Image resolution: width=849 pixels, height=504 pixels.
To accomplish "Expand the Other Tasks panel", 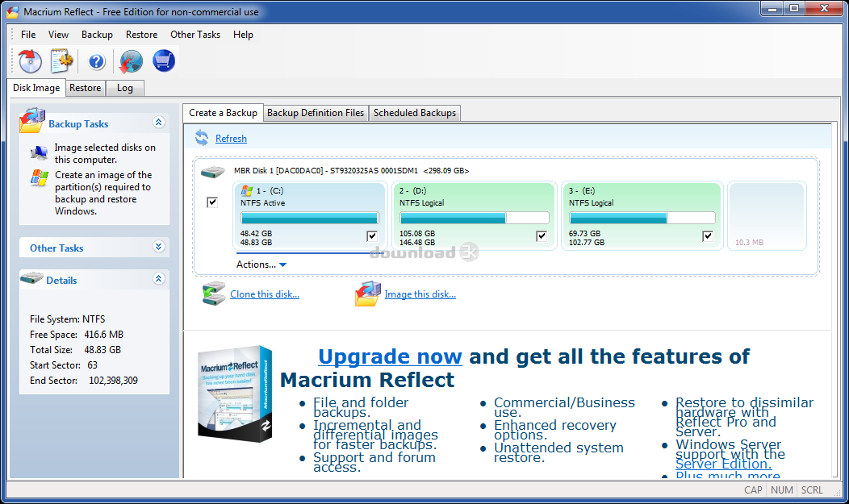I will tap(159, 248).
